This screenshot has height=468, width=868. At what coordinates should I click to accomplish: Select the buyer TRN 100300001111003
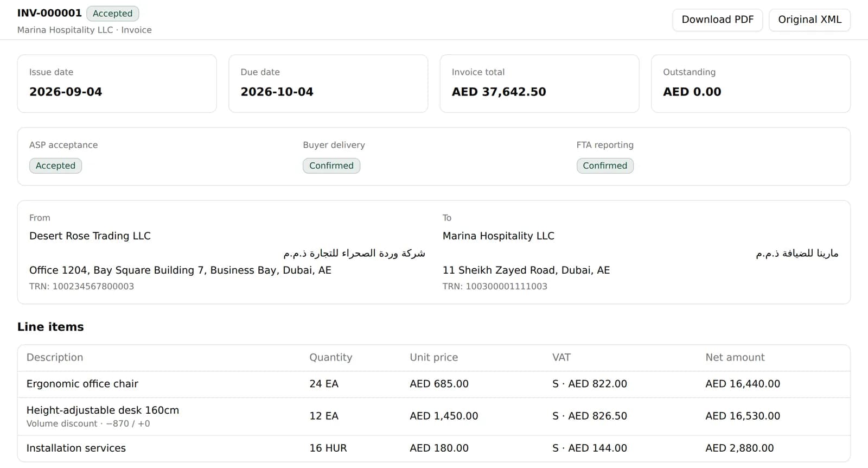pyautogui.click(x=495, y=286)
